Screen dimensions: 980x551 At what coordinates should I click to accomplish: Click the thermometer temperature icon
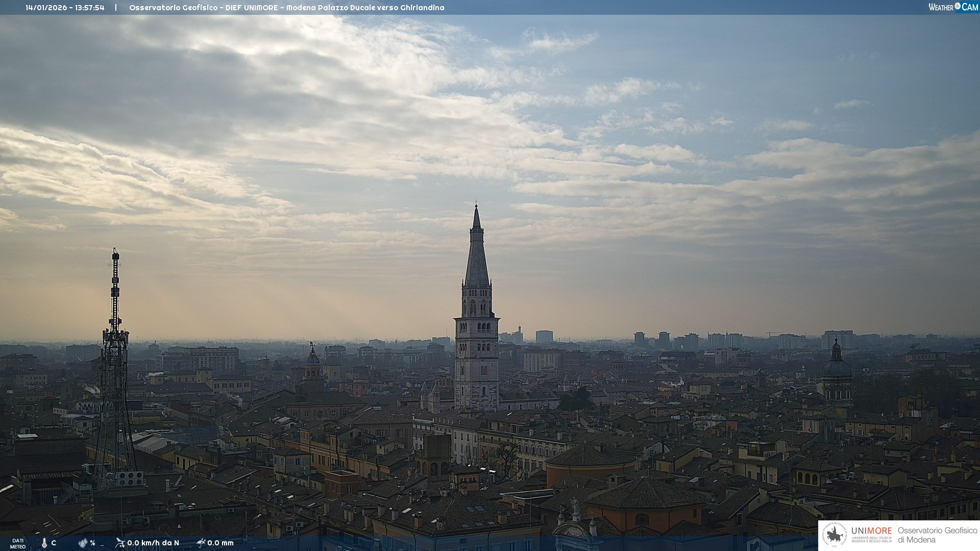point(44,543)
